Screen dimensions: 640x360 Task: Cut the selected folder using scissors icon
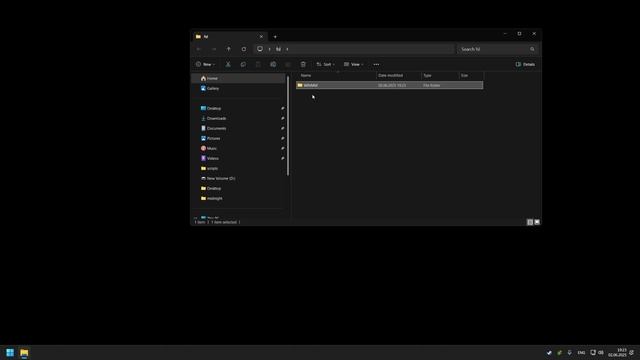pyautogui.click(x=228, y=64)
